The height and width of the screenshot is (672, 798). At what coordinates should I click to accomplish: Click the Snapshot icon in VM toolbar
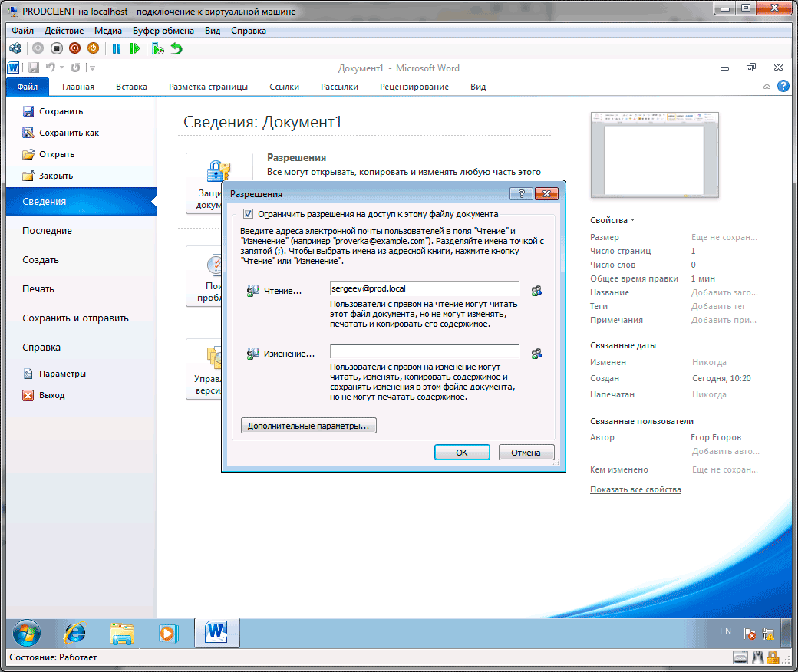coord(158,48)
